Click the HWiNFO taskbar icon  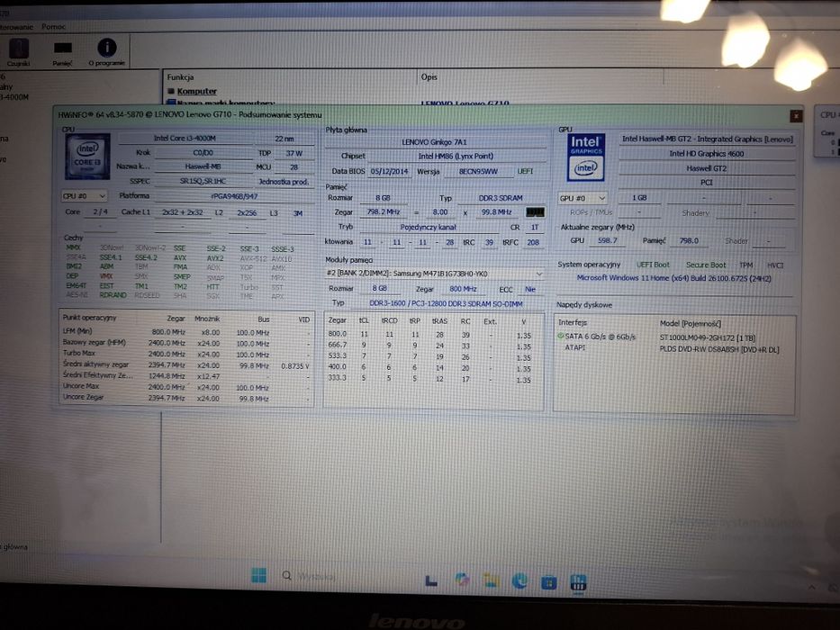[x=578, y=582]
